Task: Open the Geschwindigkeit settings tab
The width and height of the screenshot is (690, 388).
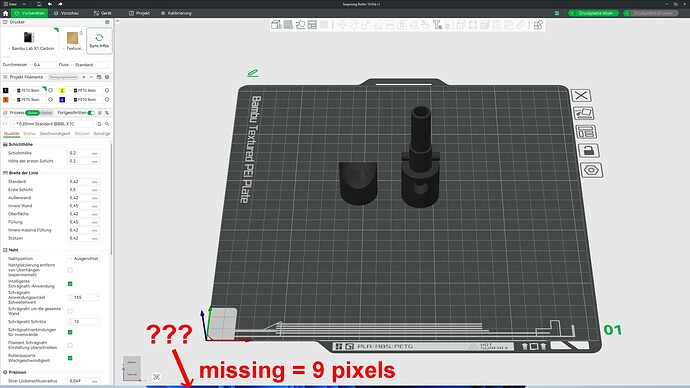Action: (55, 134)
